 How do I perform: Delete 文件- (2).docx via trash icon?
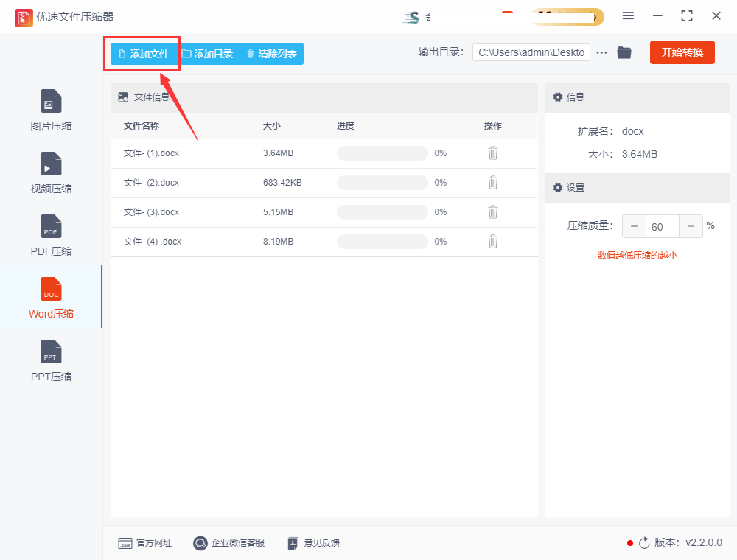pyautogui.click(x=492, y=182)
